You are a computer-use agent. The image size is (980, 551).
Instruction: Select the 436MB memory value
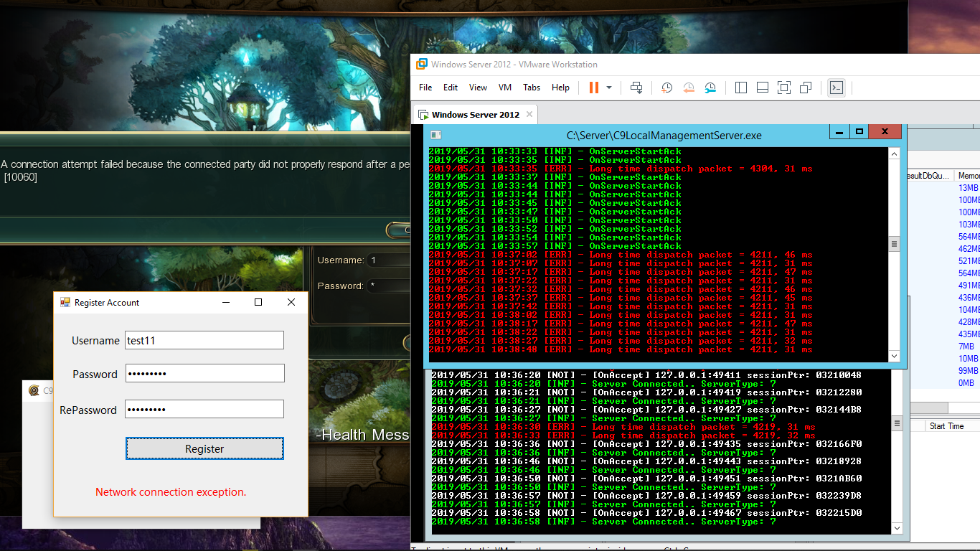[969, 298]
